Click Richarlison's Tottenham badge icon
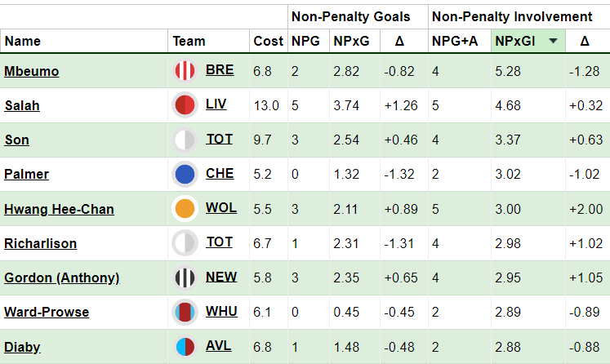Image resolution: width=610 pixels, height=364 pixels. [185, 242]
